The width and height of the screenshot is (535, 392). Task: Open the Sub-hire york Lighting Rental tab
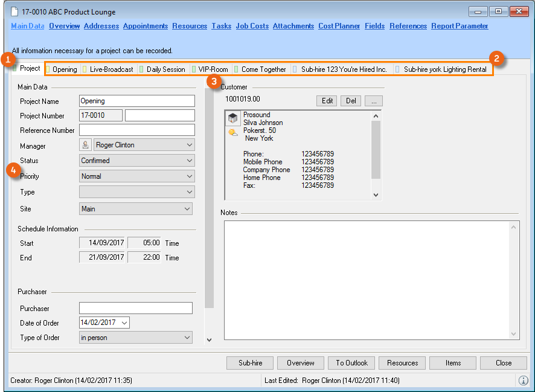coord(444,69)
